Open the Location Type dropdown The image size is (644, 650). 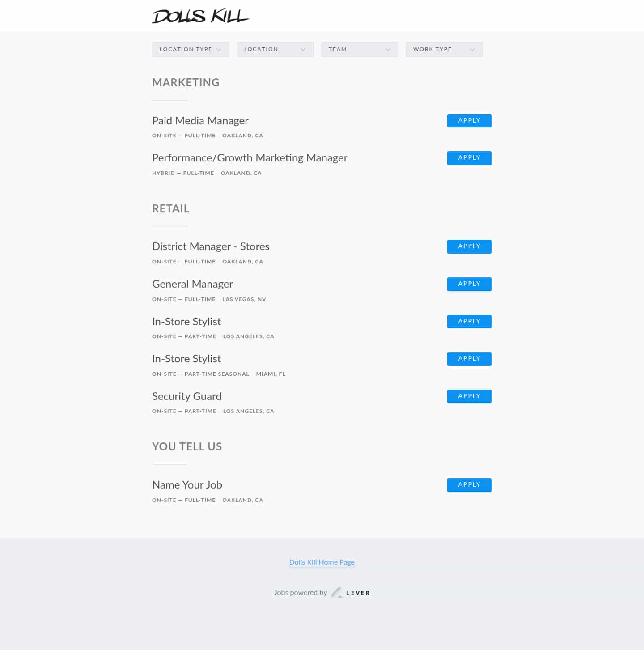tap(191, 49)
